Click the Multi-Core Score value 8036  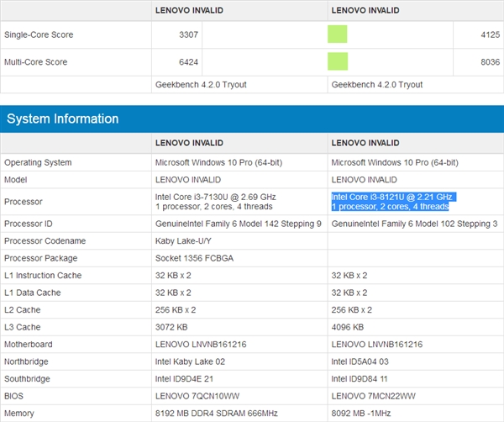491,62
